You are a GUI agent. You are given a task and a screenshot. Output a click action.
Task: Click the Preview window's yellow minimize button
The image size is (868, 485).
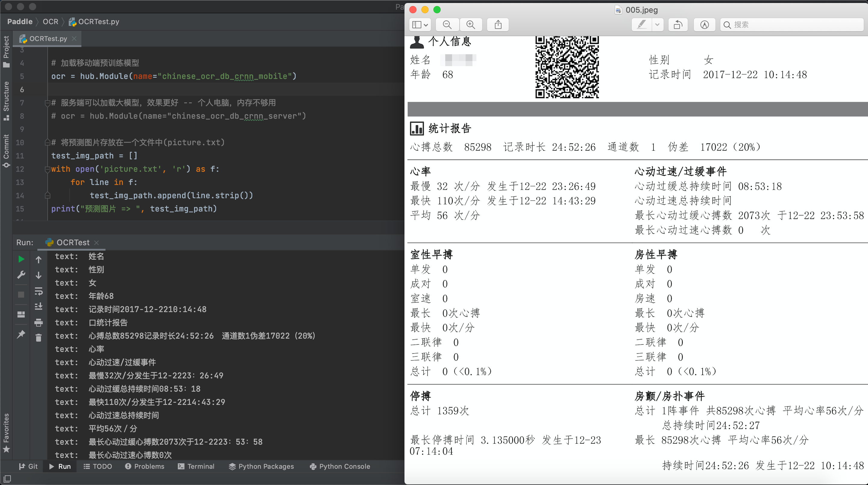click(425, 9)
